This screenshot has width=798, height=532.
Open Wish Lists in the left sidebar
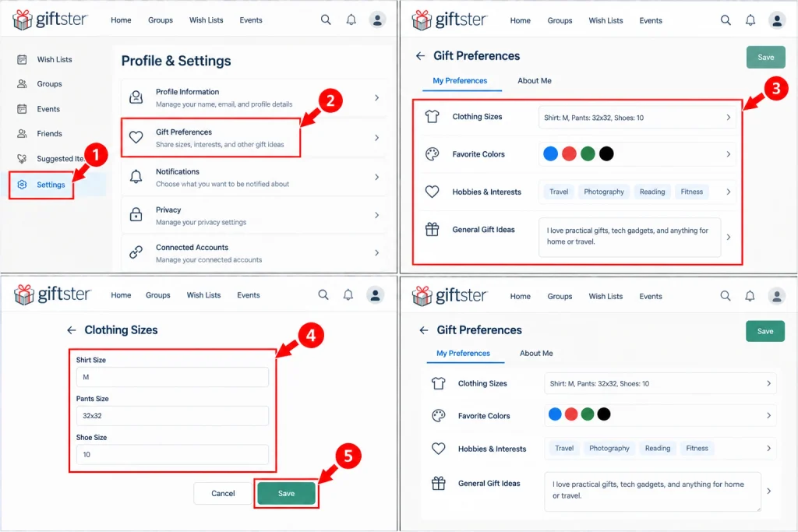click(55, 59)
